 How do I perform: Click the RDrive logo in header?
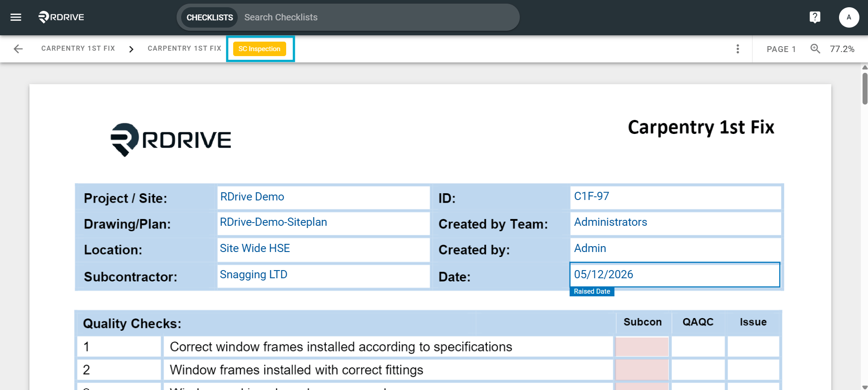coord(61,17)
